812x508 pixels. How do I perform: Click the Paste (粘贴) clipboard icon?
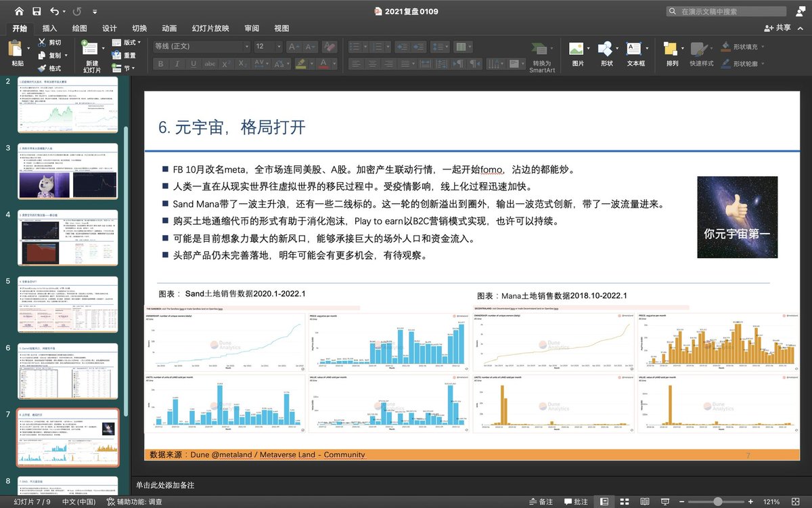(16, 49)
